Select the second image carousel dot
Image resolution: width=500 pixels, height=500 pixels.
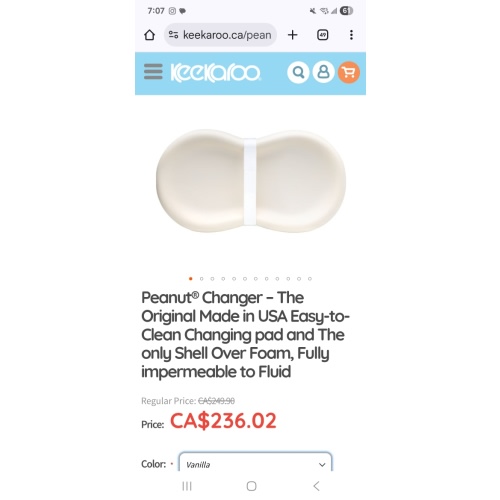201,279
